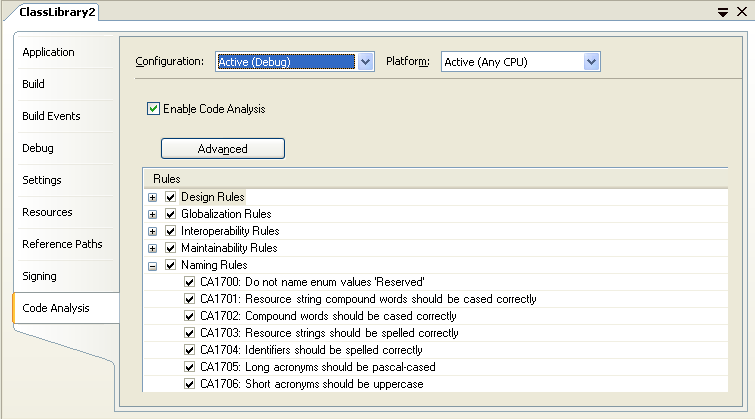Close the ClassLibrary2 document tab
The height and width of the screenshot is (419, 755).
(741, 11)
